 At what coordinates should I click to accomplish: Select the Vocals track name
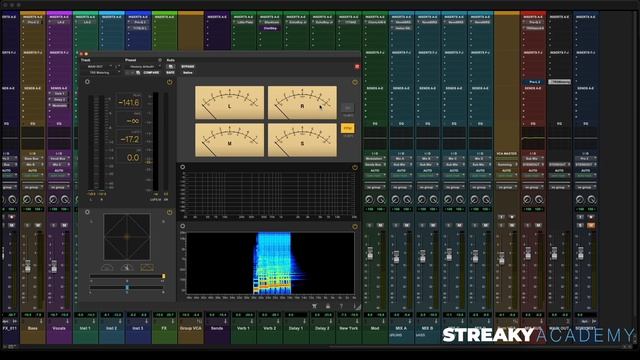coord(59,328)
